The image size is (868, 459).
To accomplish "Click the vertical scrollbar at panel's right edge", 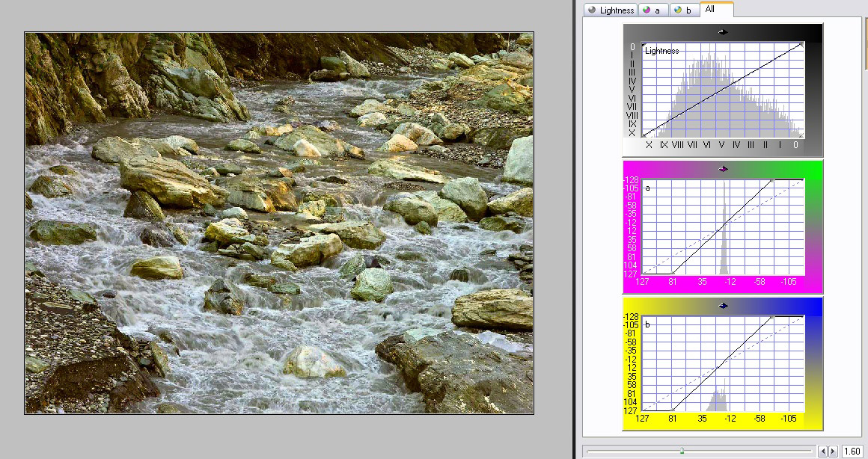I will click(865, 224).
